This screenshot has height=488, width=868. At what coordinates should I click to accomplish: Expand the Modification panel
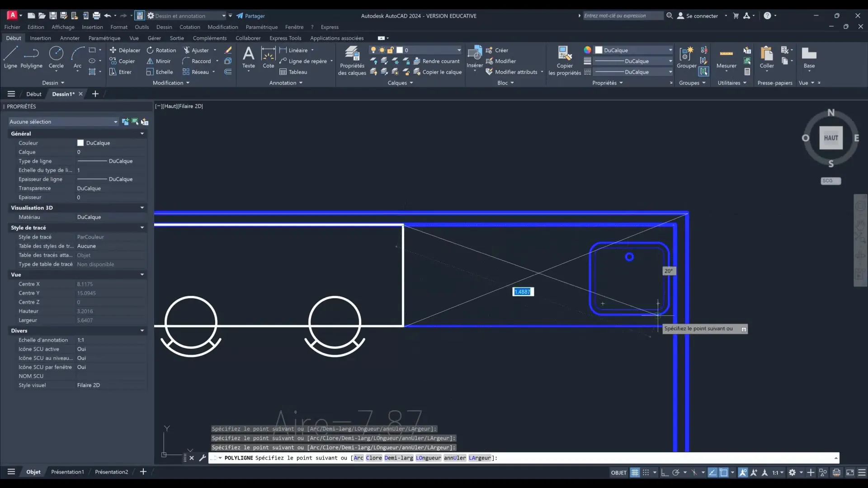click(x=171, y=83)
